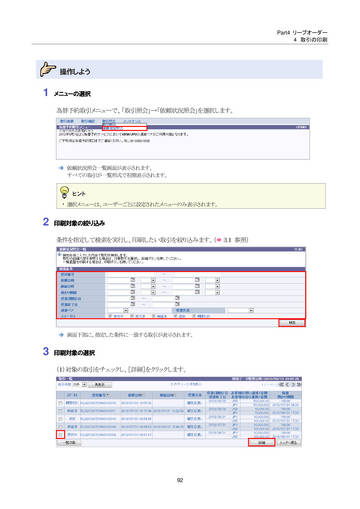This screenshot has height=509, width=360.
Task: Click the heart reference icon next to 3.1 参照
Action: point(219,240)
